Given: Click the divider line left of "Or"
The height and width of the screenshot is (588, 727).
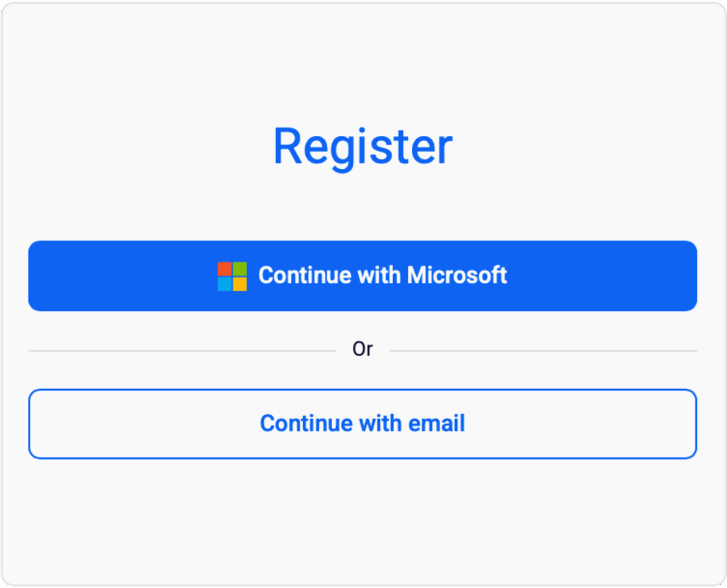Looking at the screenshot, I should tap(182, 351).
